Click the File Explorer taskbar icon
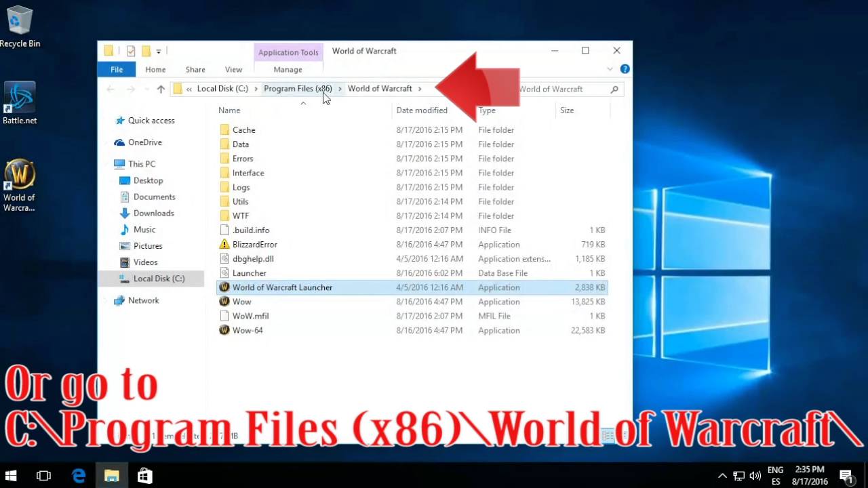The height and width of the screenshot is (488, 868). tap(111, 476)
